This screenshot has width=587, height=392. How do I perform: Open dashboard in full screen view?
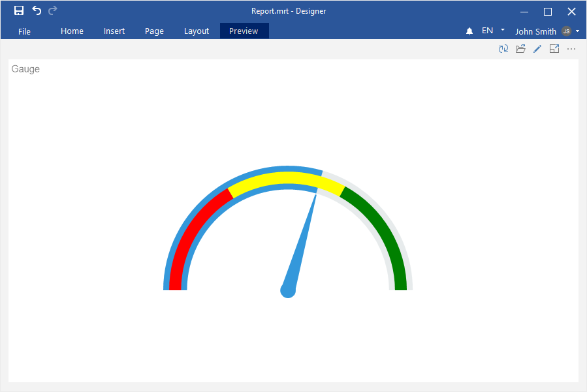coord(554,49)
